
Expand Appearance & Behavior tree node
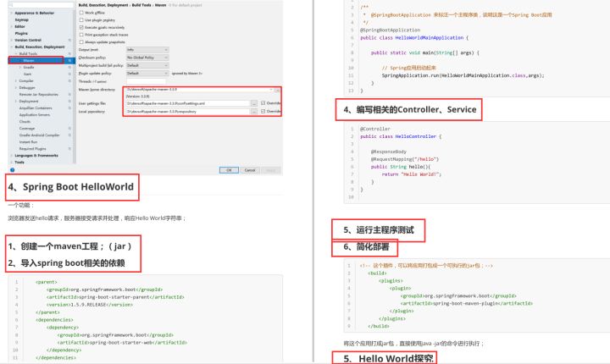[11, 14]
